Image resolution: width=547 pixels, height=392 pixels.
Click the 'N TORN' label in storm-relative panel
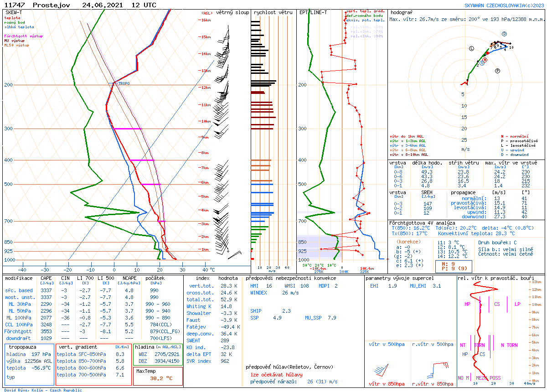(509, 345)
